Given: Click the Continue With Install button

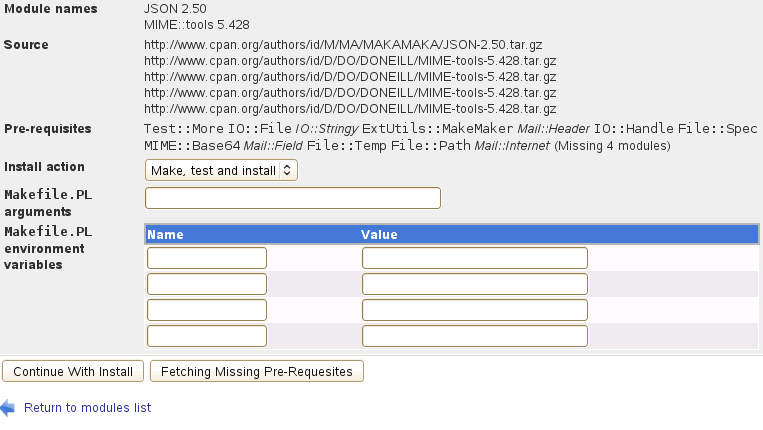Looking at the screenshot, I should pyautogui.click(x=73, y=372).
